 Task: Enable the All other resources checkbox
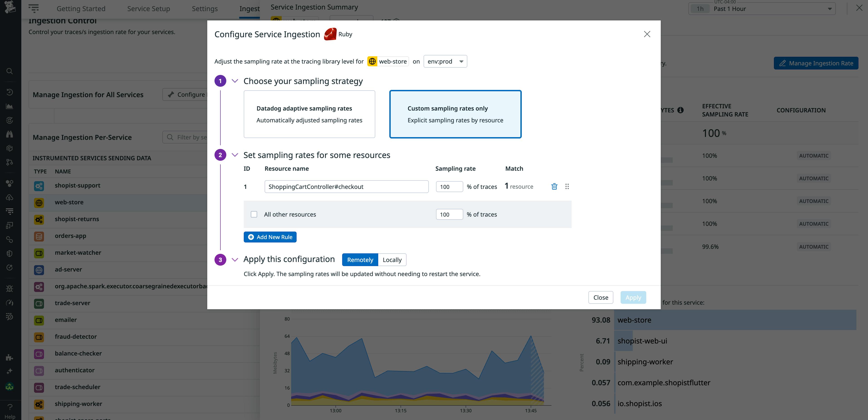click(254, 214)
